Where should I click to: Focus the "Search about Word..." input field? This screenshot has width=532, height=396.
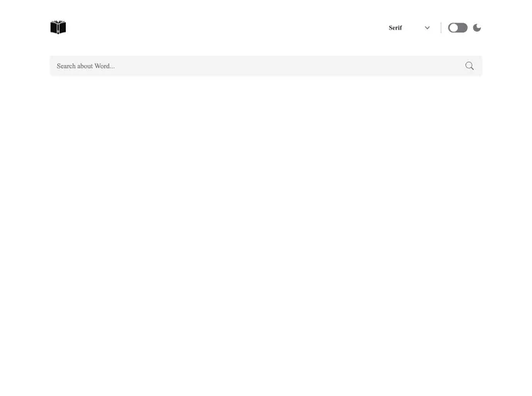(x=255, y=66)
